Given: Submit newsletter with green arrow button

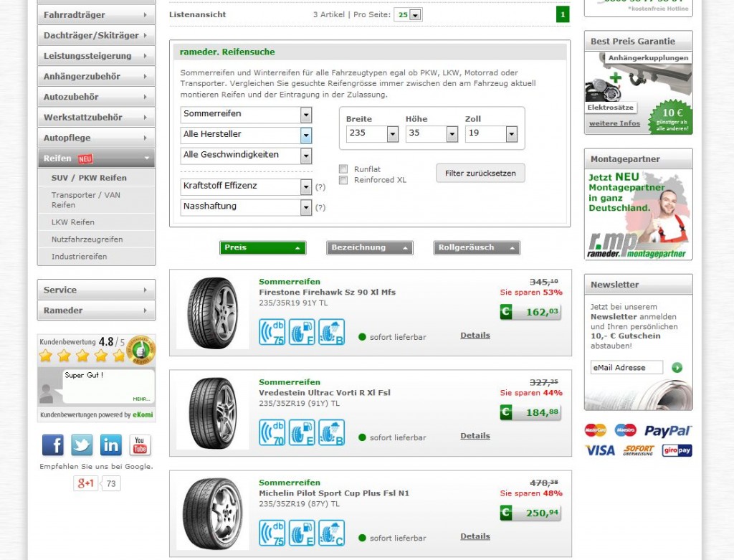Looking at the screenshot, I should (x=677, y=367).
